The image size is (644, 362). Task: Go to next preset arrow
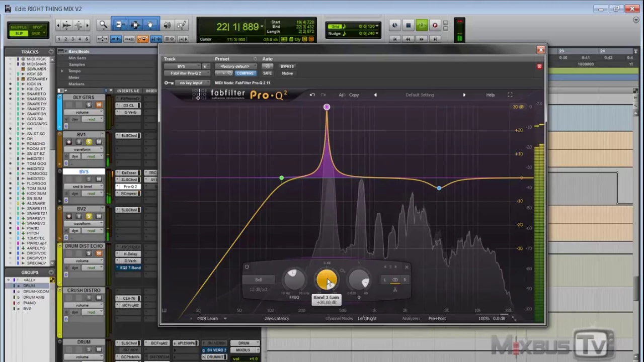464,95
